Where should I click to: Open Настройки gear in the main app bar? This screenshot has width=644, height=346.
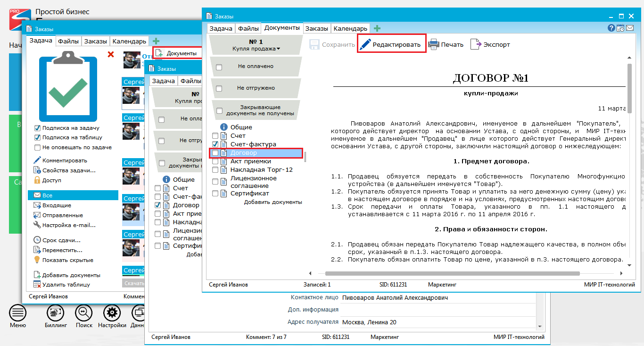112,316
